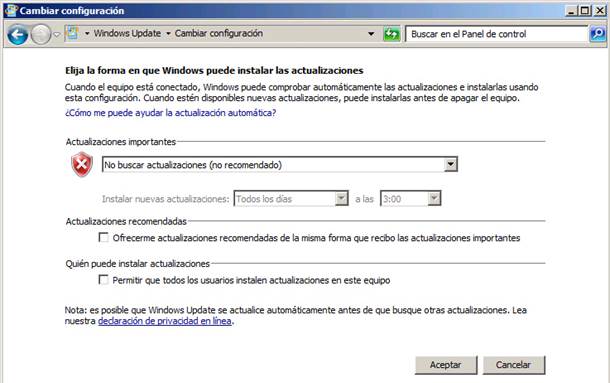Click the greyed forward navigation arrow
610x383 pixels.
coord(40,35)
